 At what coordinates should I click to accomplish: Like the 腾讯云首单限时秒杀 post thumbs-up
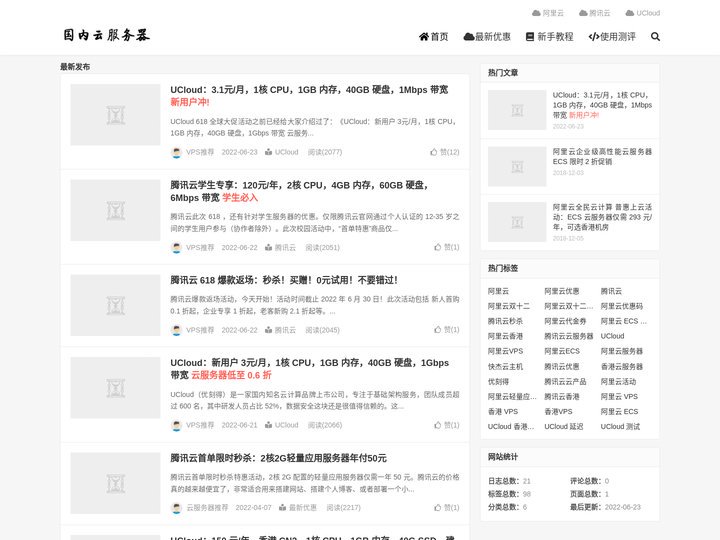coord(446,507)
